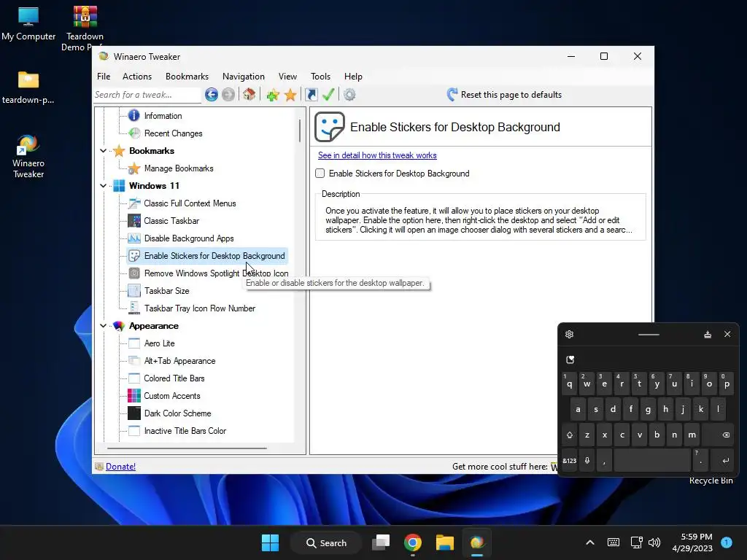Open 'See in detail how this tweak works' link
This screenshot has width=747, height=560.
[x=377, y=155]
